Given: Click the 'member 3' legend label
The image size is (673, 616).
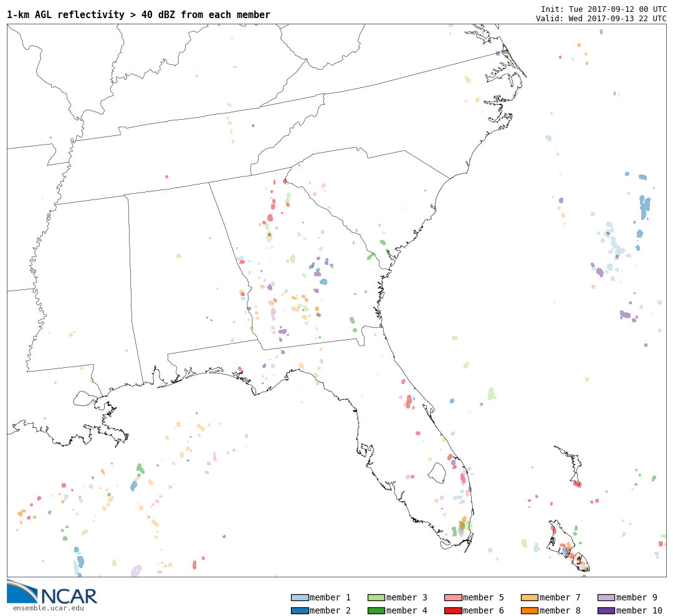Looking at the screenshot, I should [407, 597].
